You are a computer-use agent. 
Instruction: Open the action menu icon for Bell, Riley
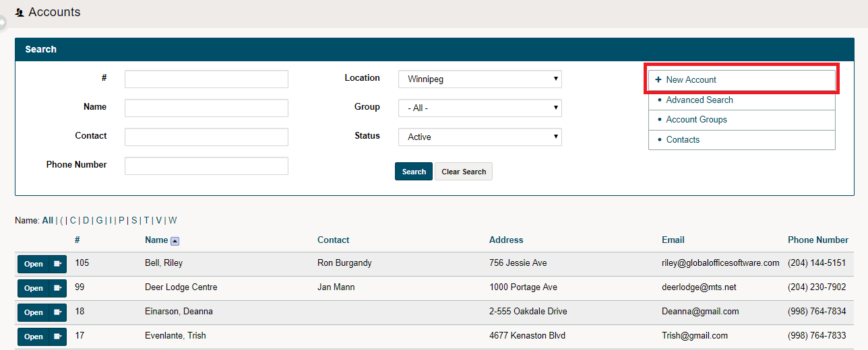(58, 264)
